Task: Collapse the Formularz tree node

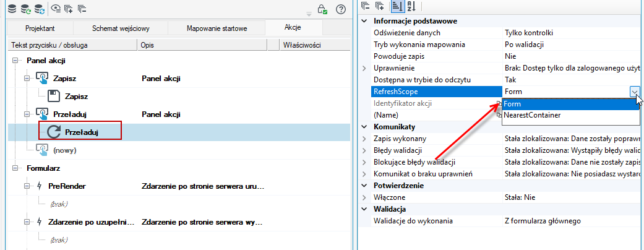Action: pos(17,168)
